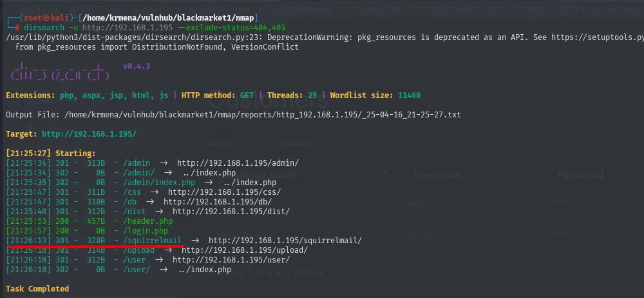Screen dimensions: 644x298
Task: Click redirect URL http://192.168.1.195/dist/
Action: pyautogui.click(x=231, y=211)
